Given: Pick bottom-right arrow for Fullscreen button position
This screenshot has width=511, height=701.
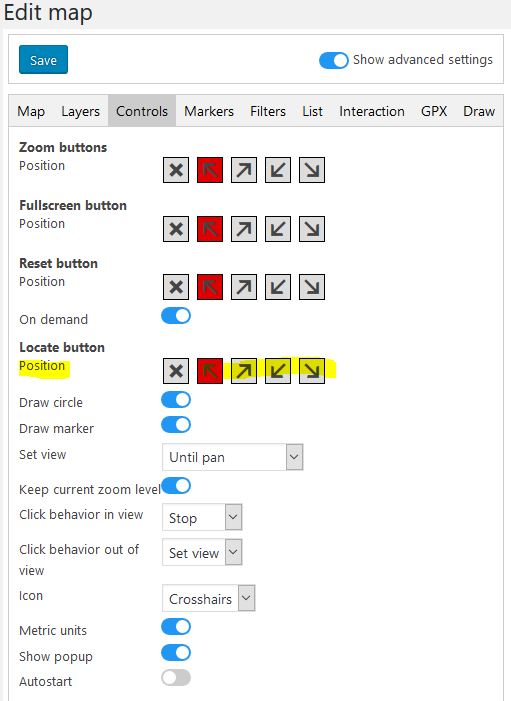Looking at the screenshot, I should (312, 229).
